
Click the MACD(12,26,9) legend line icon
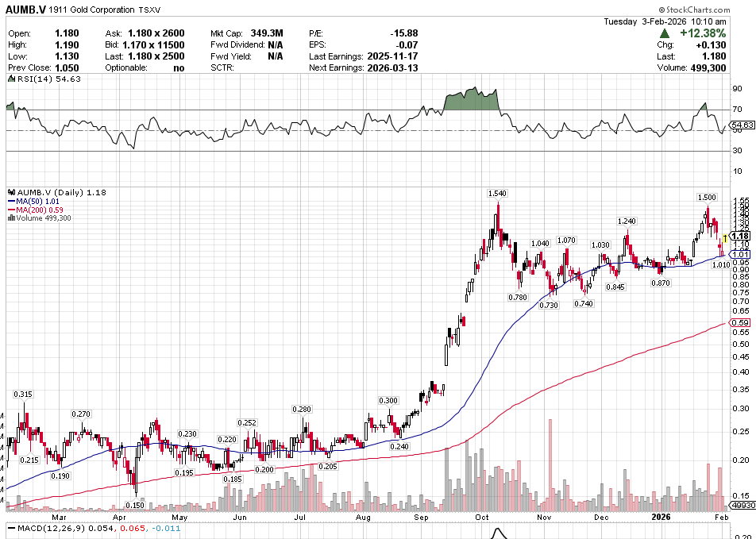pos(10,529)
